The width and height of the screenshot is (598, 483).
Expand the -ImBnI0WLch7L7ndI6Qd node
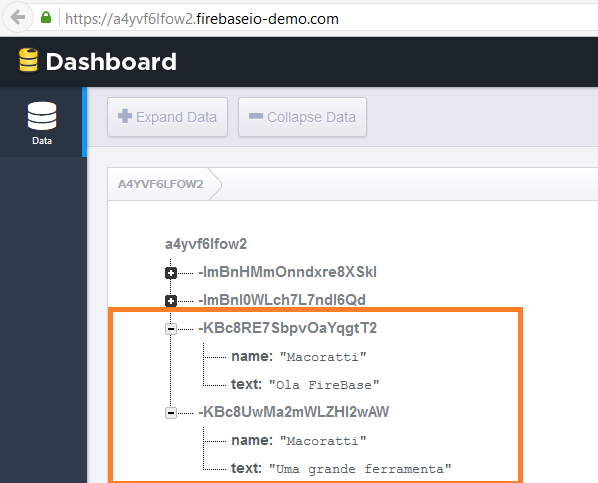(x=171, y=301)
